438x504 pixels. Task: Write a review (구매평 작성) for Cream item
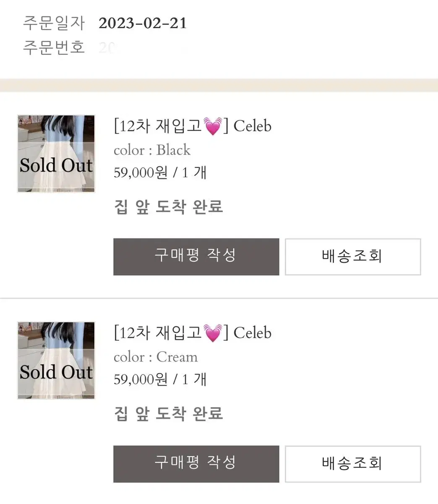click(x=196, y=464)
